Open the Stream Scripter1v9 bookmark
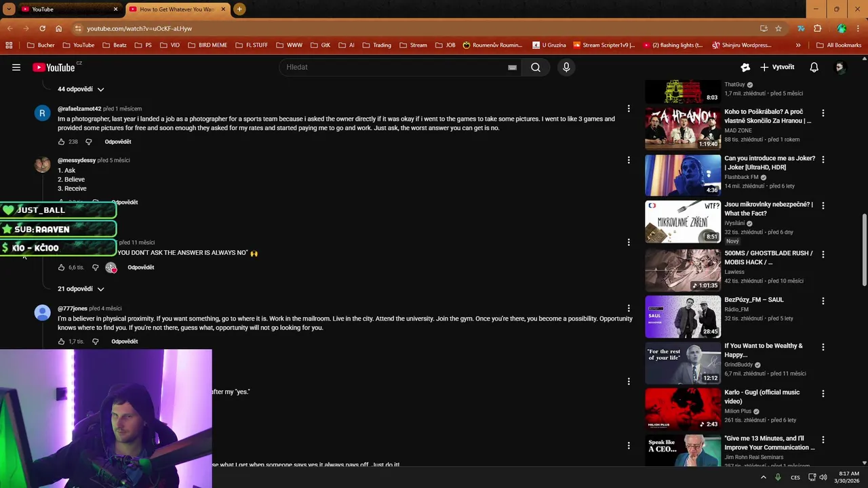Viewport: 868px width, 488px height. pos(604,45)
